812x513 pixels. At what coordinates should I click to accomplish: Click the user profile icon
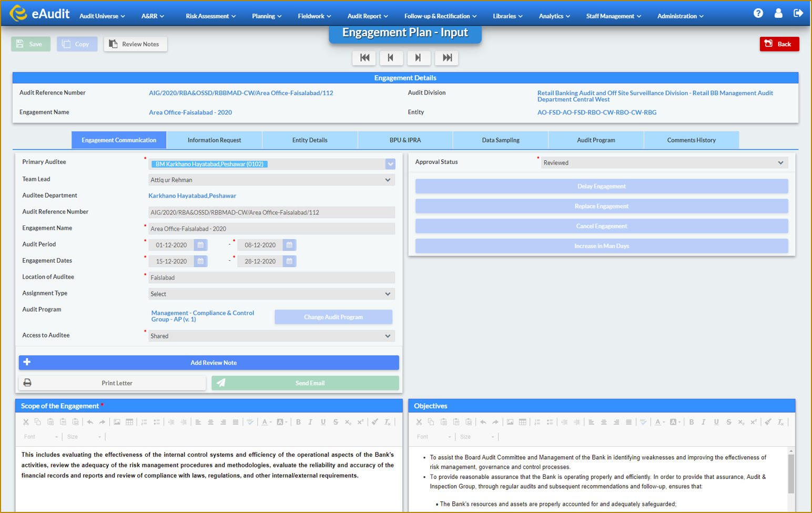point(778,13)
